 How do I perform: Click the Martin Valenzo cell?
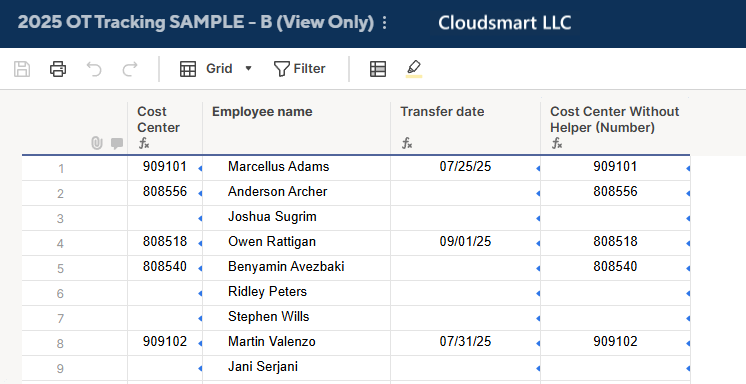[x=296, y=343]
